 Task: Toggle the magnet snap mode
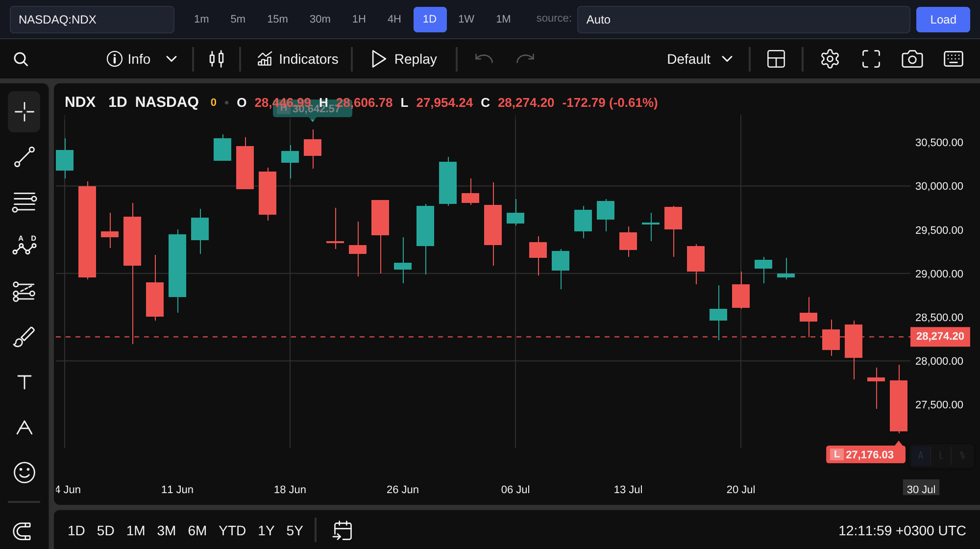tap(23, 531)
